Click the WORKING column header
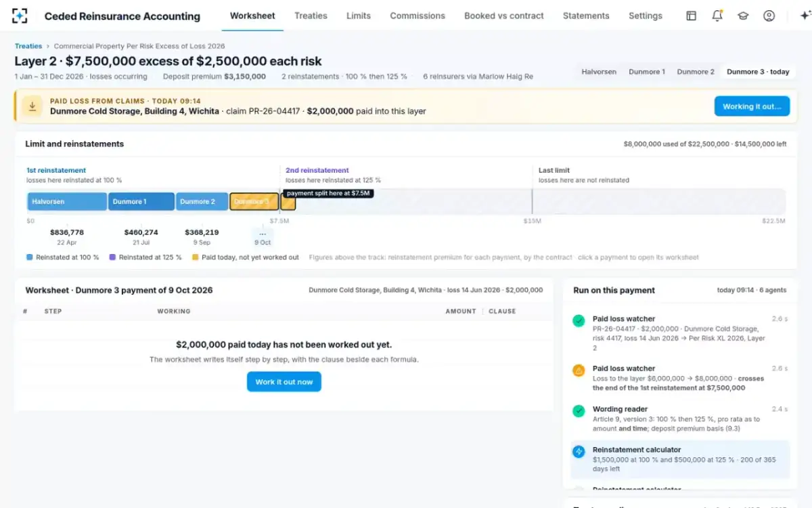 point(174,312)
